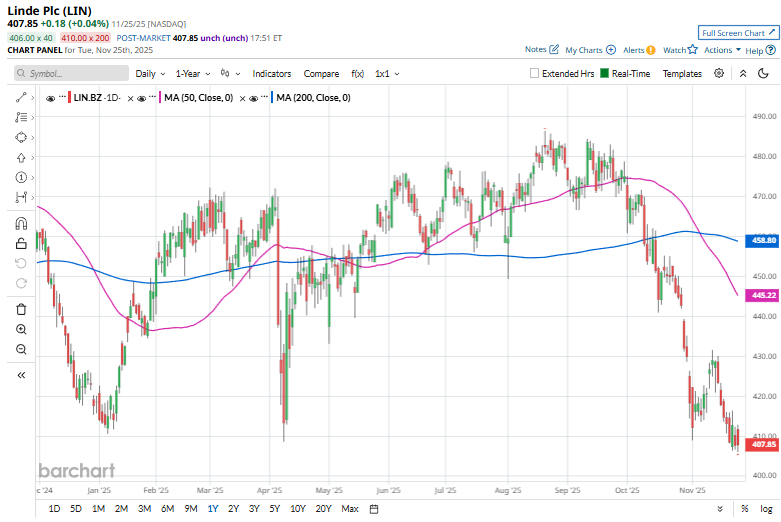
Task: Click the lock drawings icon
Action: (x=21, y=243)
